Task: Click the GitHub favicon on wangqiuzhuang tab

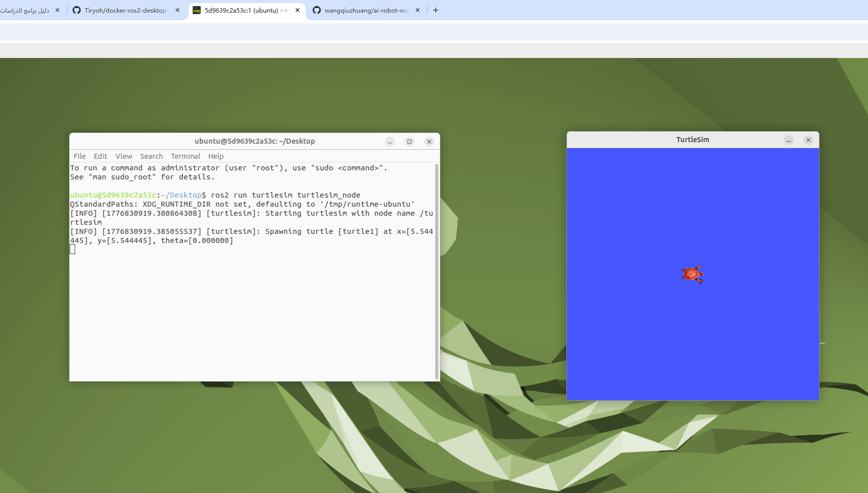Action: (x=317, y=10)
